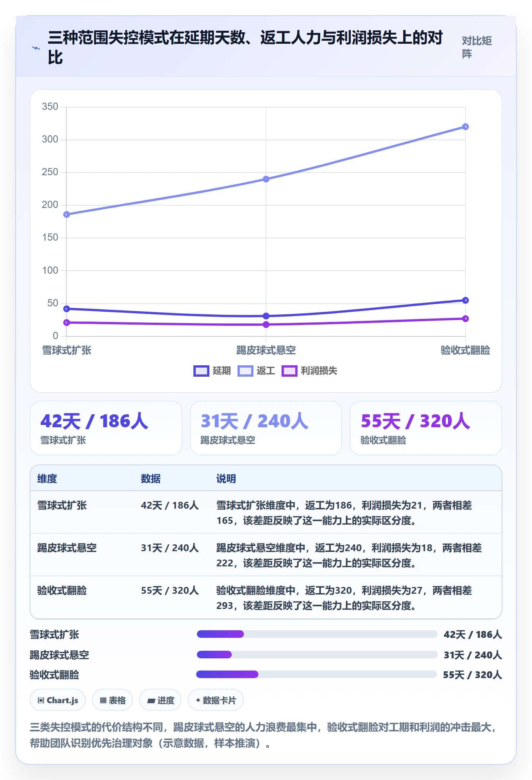Select the 验收式翻脸 table row name
This screenshot has width=532, height=780.
[x=62, y=590]
